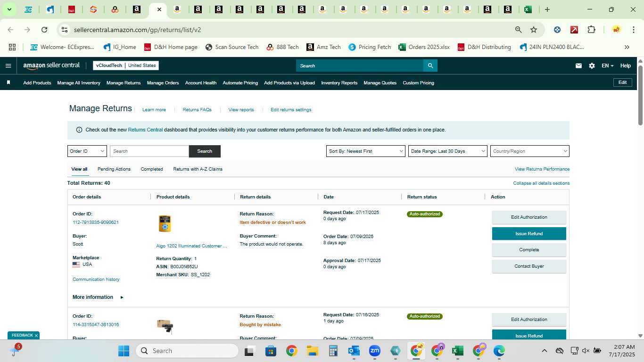The height and width of the screenshot is (362, 644).
Task: Show more bookmarks chevron
Action: [x=627, y=47]
